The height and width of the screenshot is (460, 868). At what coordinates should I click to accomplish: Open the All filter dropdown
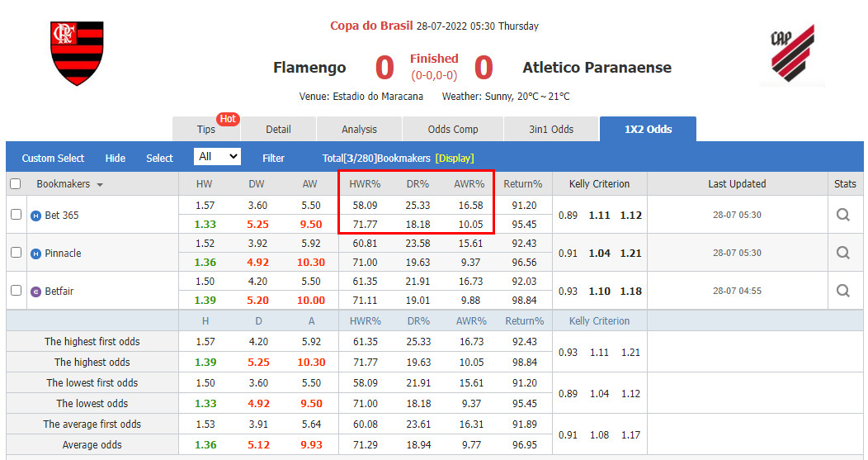[217, 157]
